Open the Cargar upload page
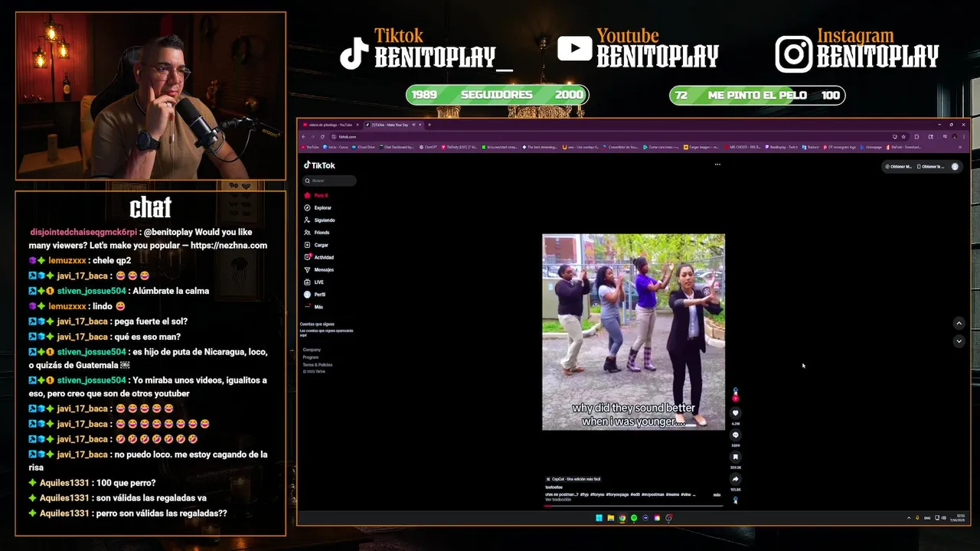The width and height of the screenshot is (980, 551). (316, 245)
